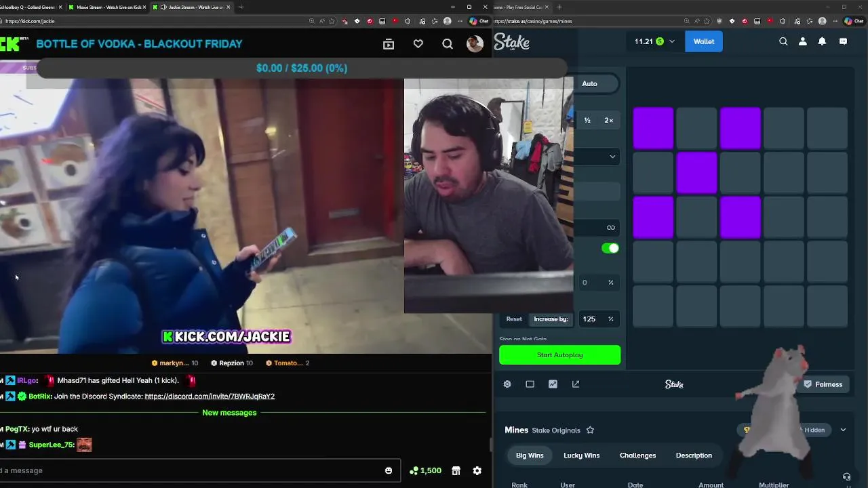Open Kick chat settings gear
Image resolution: width=868 pixels, height=488 pixels.
(x=477, y=470)
